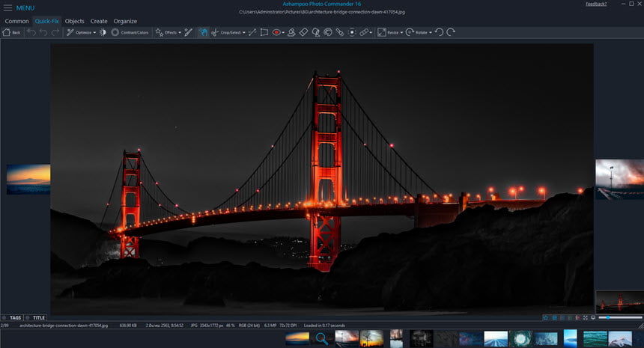Click the round globe-like toolbar icon
This screenshot has width=644, height=348.
click(x=328, y=32)
